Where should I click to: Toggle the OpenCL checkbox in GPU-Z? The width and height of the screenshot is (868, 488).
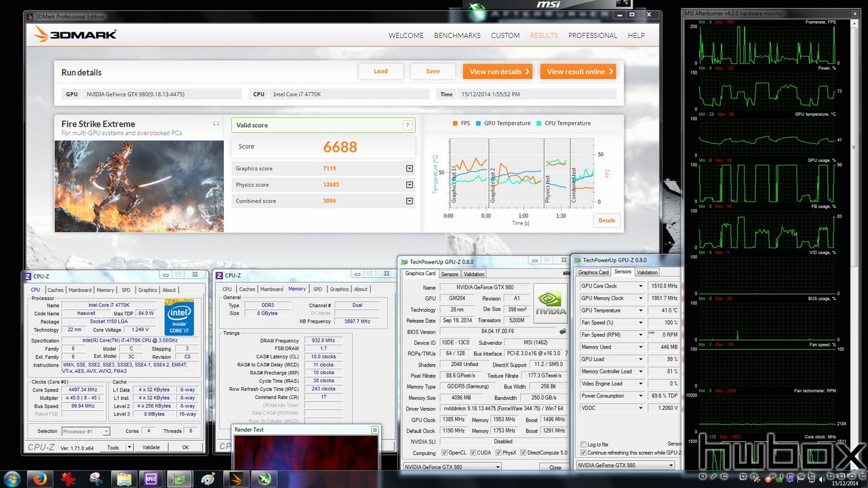(x=444, y=453)
